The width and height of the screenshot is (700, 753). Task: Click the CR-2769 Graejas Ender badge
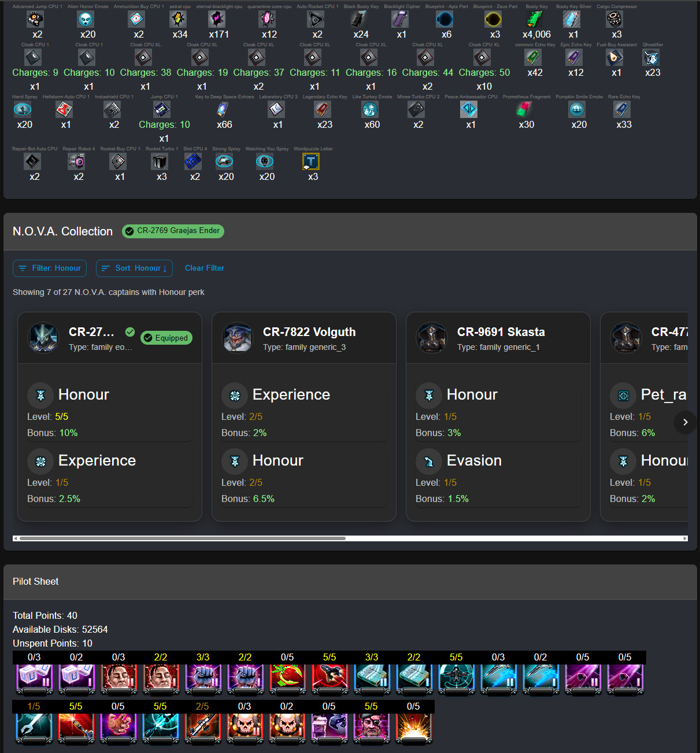(173, 231)
